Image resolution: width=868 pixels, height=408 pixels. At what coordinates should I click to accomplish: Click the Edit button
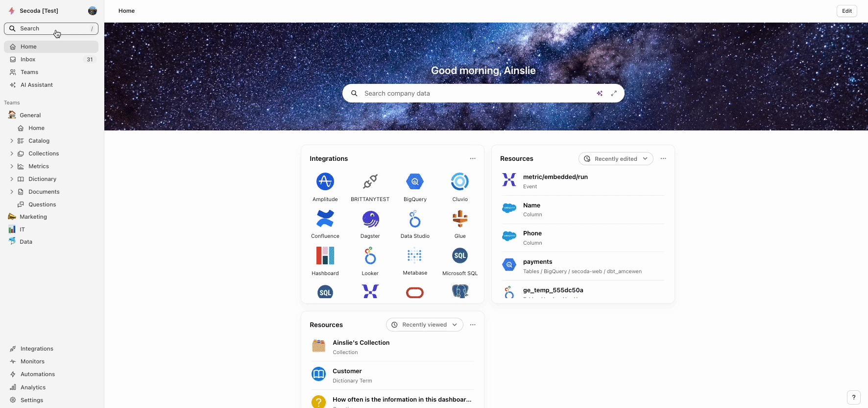(846, 11)
